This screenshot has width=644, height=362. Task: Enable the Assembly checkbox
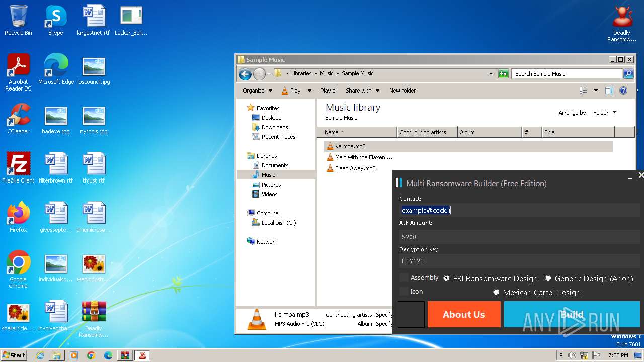click(x=404, y=278)
